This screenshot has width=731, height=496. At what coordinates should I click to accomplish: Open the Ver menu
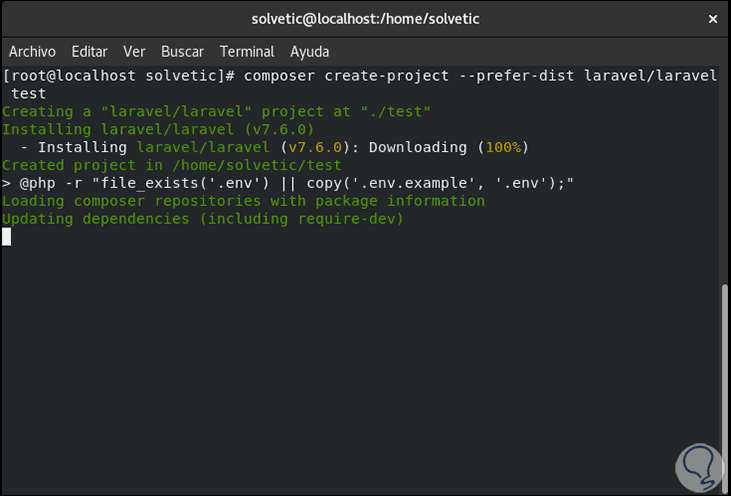click(x=134, y=51)
